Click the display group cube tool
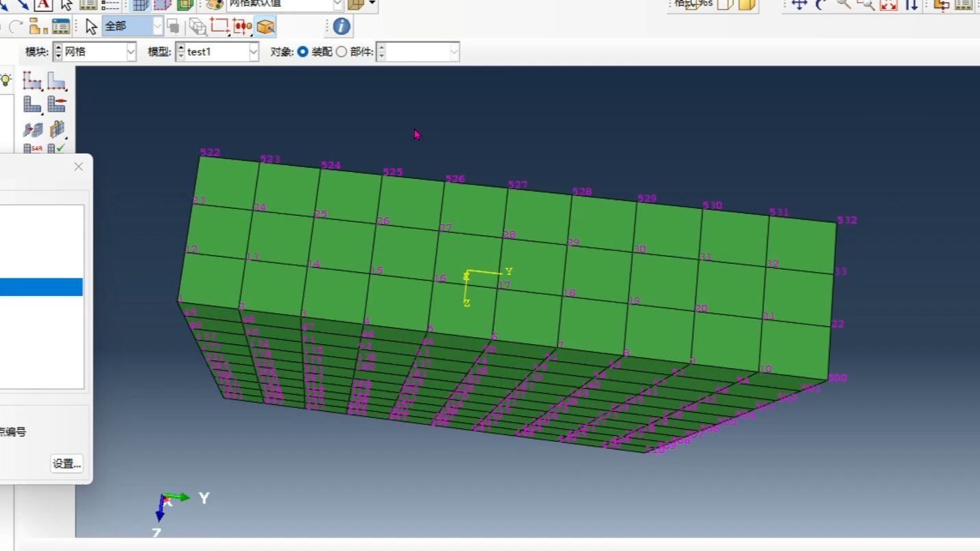 point(198,27)
